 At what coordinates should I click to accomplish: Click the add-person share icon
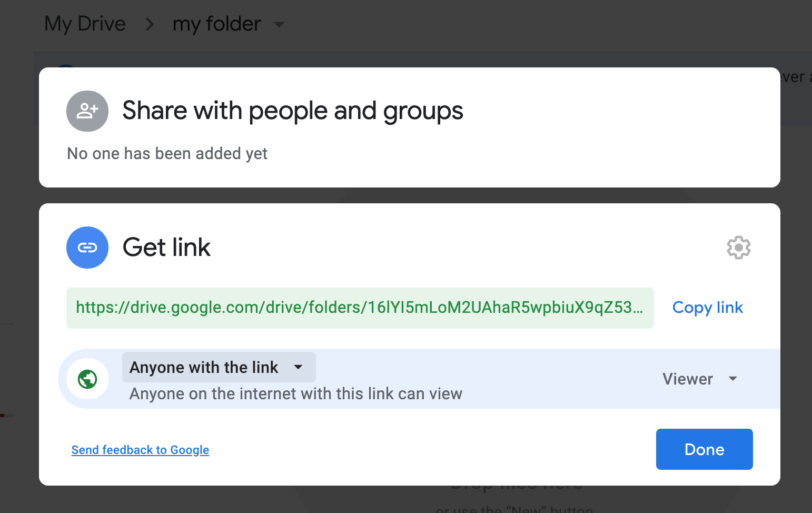coord(87,111)
